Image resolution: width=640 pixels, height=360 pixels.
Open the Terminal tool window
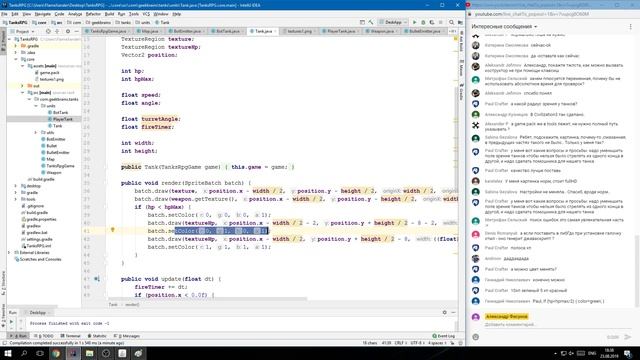click(71, 336)
